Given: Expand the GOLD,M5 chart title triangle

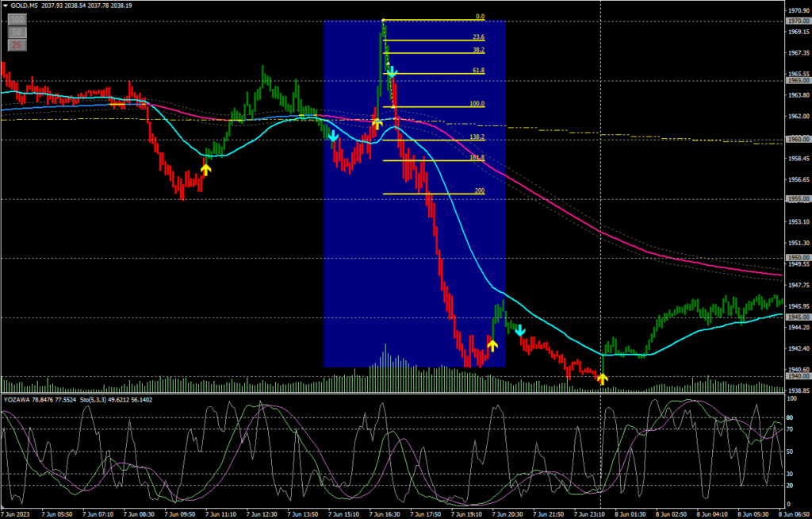Looking at the screenshot, I should click(6, 6).
